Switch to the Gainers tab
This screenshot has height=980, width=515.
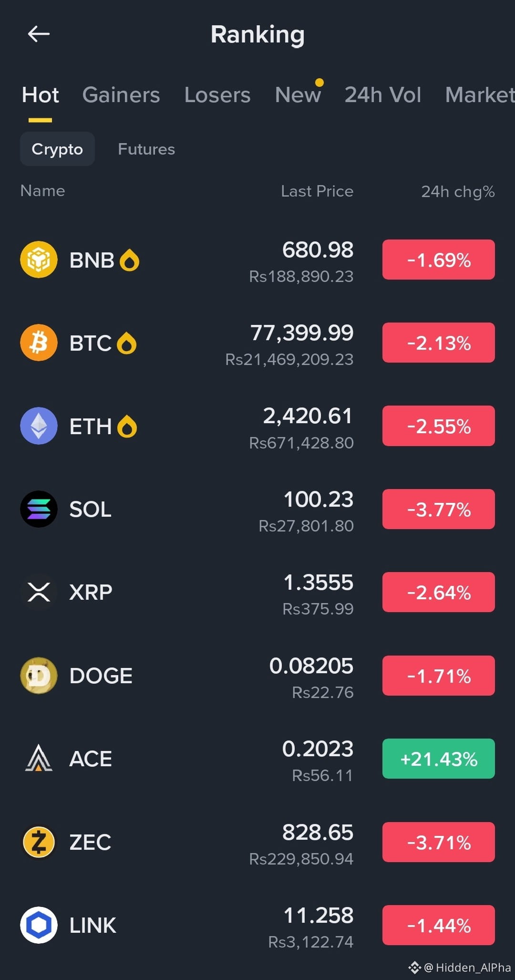[121, 94]
